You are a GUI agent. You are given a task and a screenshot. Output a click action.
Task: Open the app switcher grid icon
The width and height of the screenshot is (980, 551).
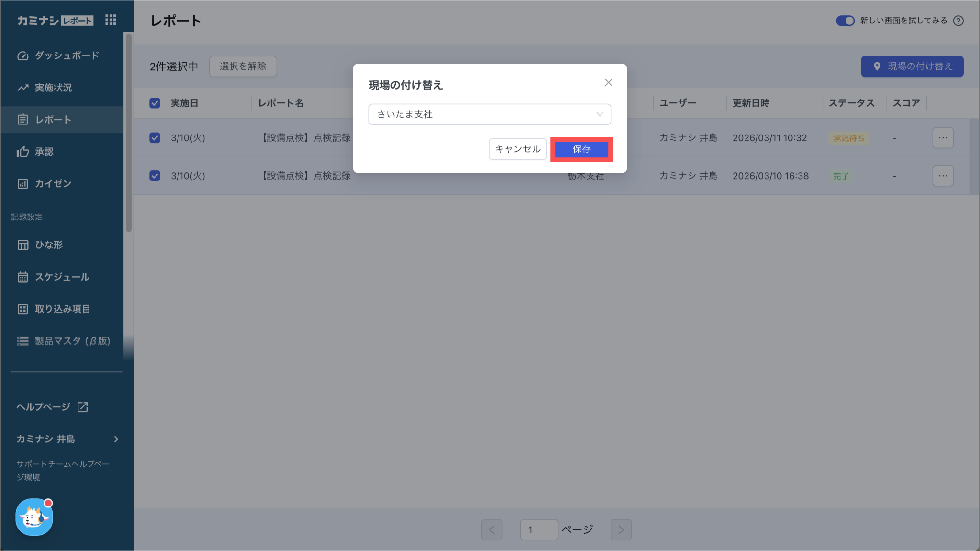[111, 20]
